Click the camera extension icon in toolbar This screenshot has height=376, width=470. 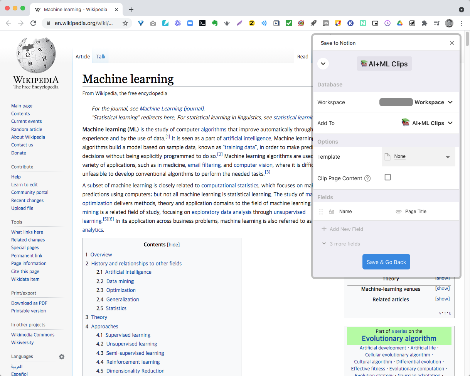[x=153, y=23]
